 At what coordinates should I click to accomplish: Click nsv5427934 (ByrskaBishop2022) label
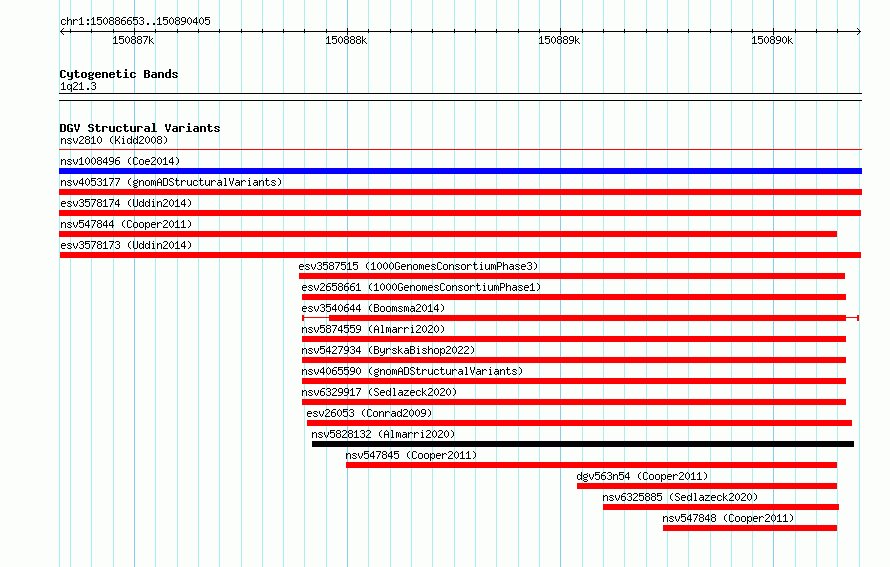click(x=388, y=350)
